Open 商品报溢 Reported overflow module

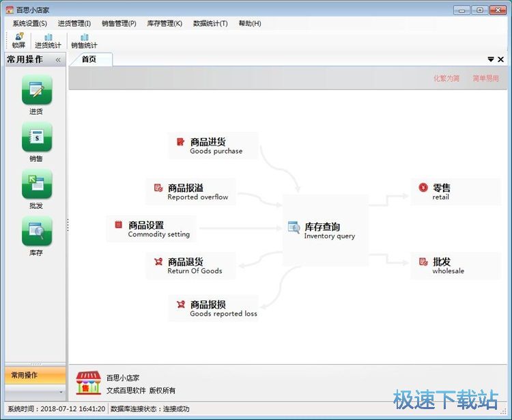click(190, 192)
